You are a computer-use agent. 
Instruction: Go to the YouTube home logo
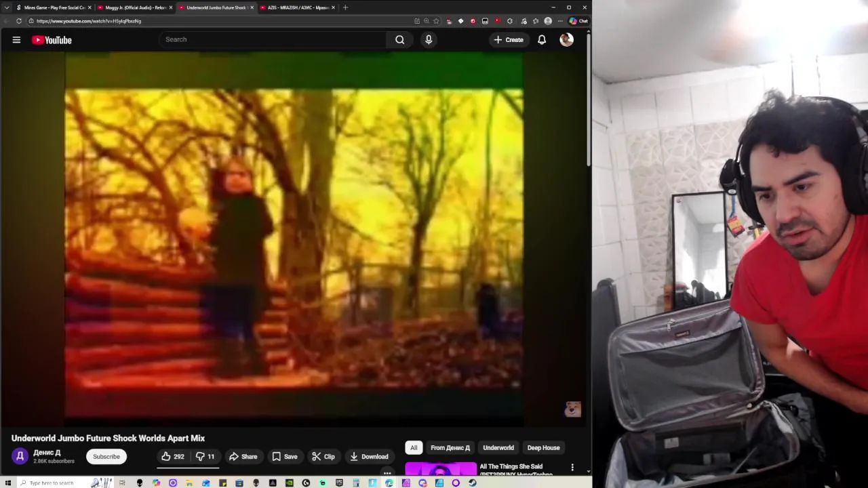52,40
